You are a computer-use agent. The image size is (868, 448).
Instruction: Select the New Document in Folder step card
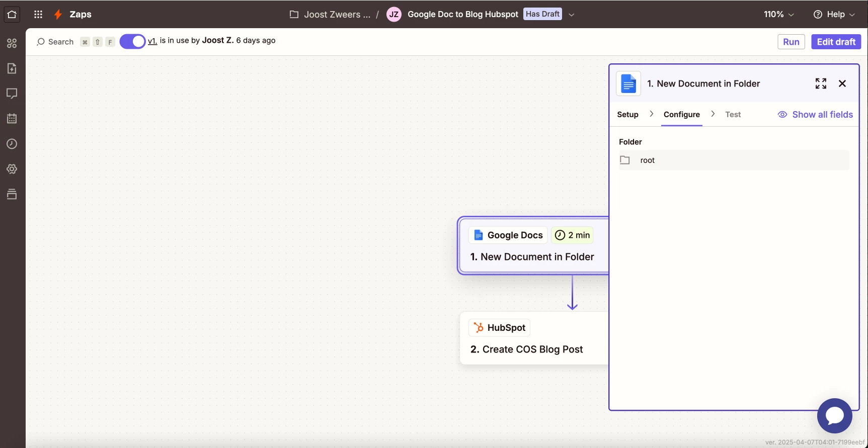(x=533, y=246)
